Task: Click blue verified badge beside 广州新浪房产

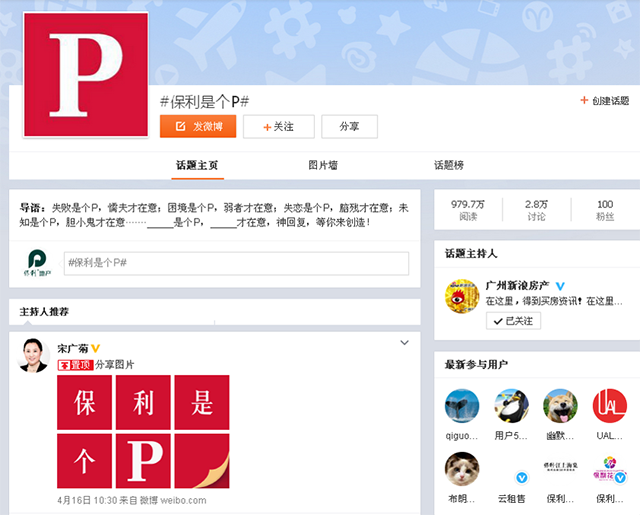Action: click(560, 286)
